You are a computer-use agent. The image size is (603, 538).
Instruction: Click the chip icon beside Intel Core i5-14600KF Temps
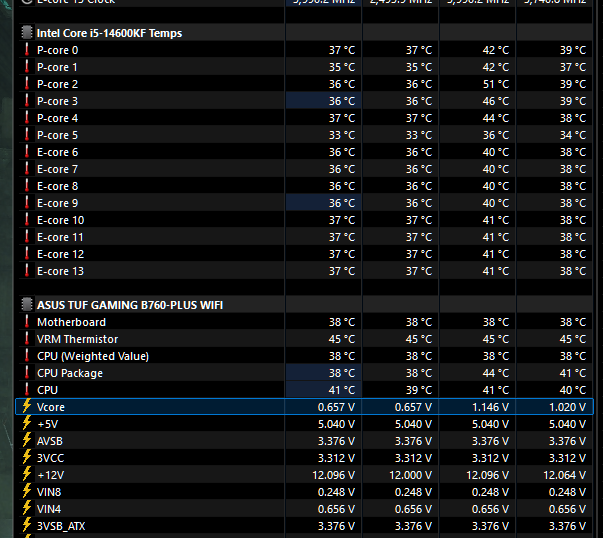pos(27,33)
